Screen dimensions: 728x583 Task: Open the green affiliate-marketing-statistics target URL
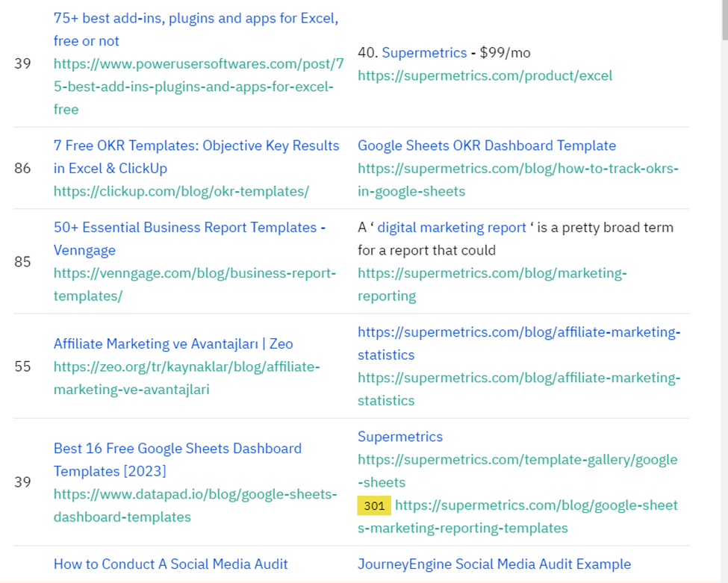click(519, 389)
